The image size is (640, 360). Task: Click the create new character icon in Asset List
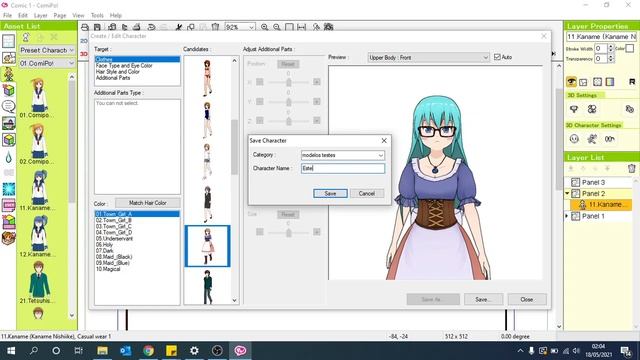pyautogui.click(x=26, y=38)
